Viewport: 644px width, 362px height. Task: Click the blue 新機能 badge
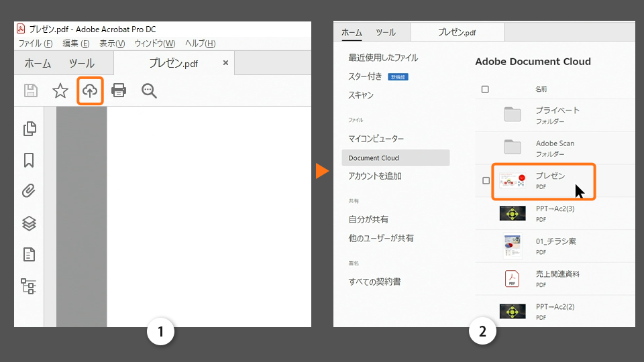pyautogui.click(x=398, y=76)
